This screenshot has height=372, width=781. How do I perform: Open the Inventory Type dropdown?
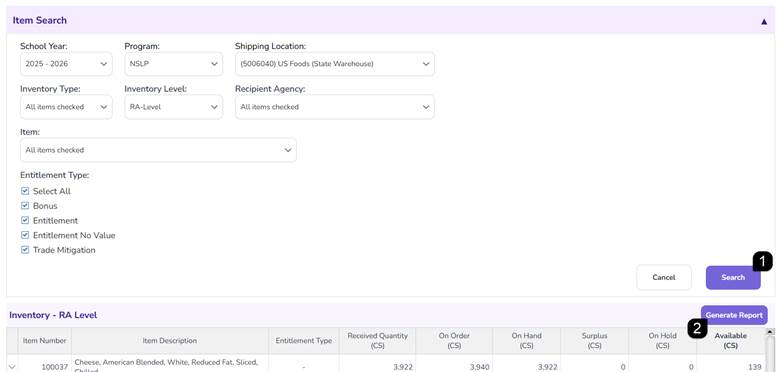[66, 107]
